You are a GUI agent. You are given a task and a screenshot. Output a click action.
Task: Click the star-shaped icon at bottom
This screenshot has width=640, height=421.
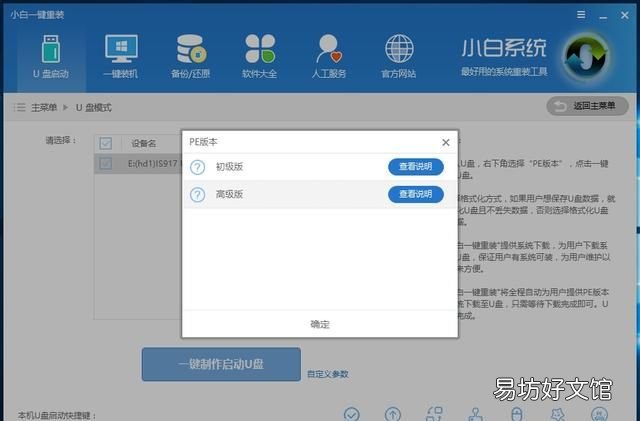tap(558, 414)
